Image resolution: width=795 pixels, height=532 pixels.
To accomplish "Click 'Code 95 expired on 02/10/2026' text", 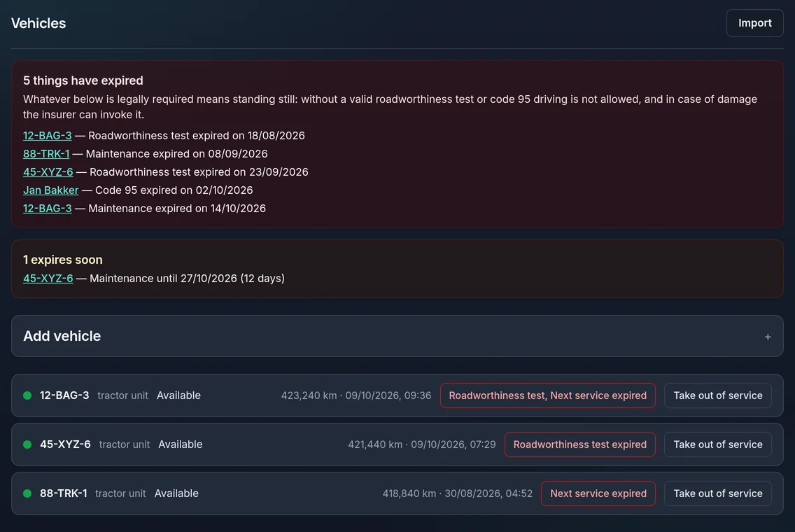I will coord(174,190).
